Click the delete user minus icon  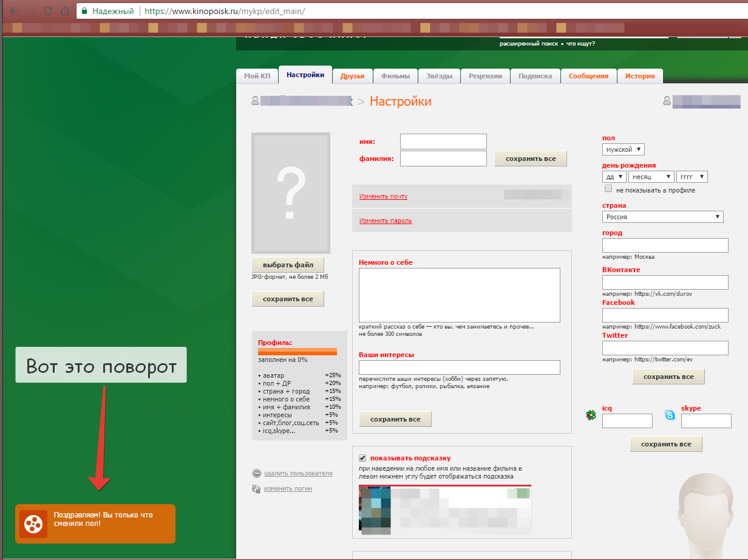click(x=257, y=474)
